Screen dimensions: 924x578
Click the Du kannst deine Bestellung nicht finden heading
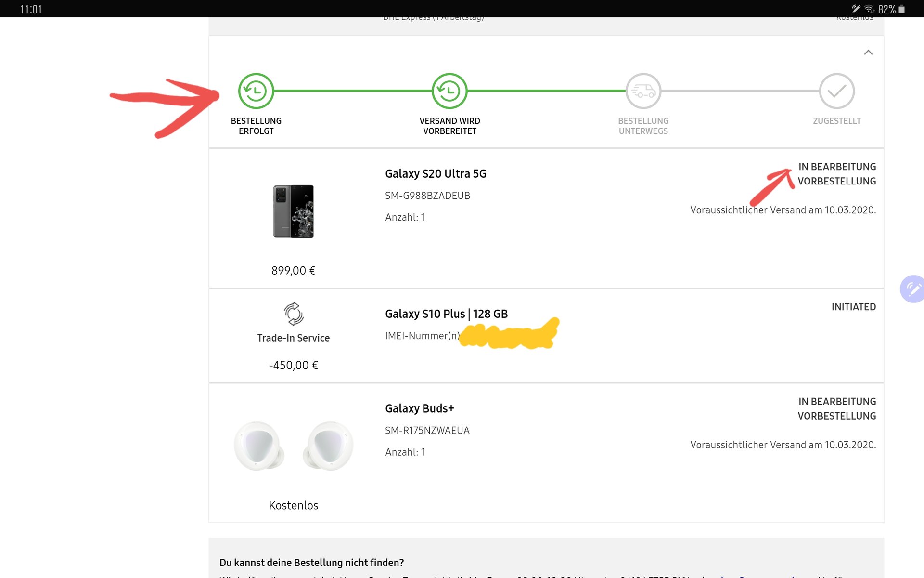[x=311, y=563]
